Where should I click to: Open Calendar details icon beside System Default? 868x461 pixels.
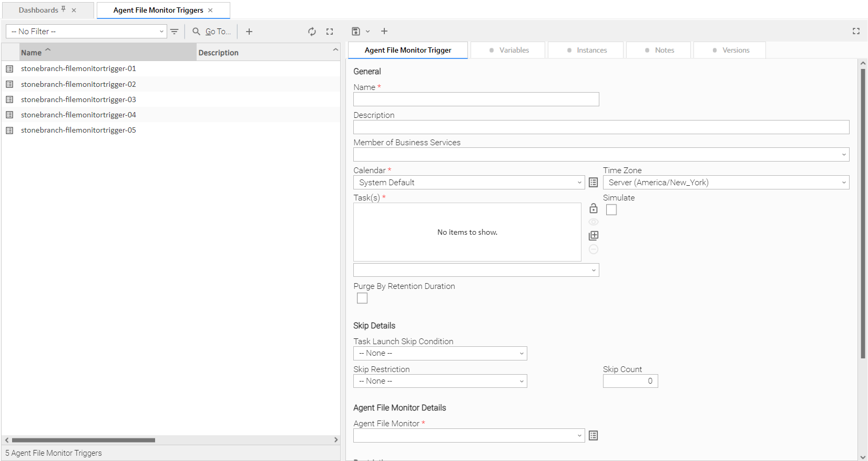click(x=593, y=183)
